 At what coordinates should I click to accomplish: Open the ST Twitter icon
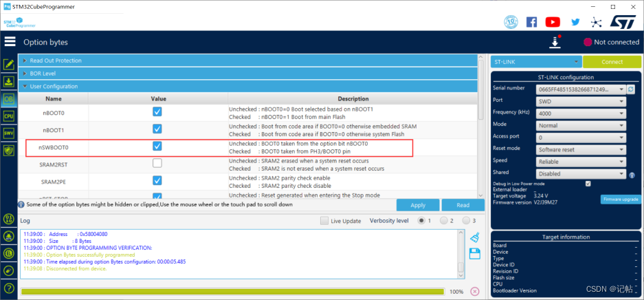[575, 22]
